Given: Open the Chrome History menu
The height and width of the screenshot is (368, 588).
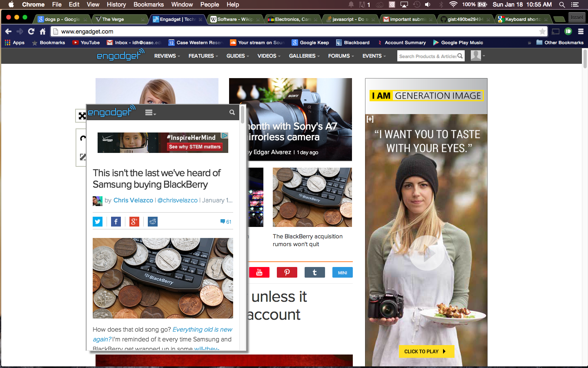Looking at the screenshot, I should (116, 4).
